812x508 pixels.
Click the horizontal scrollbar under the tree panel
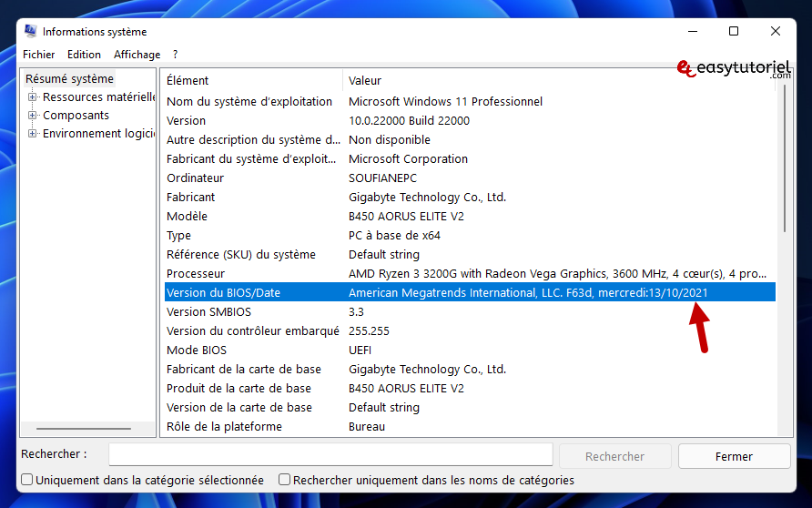coord(84,429)
